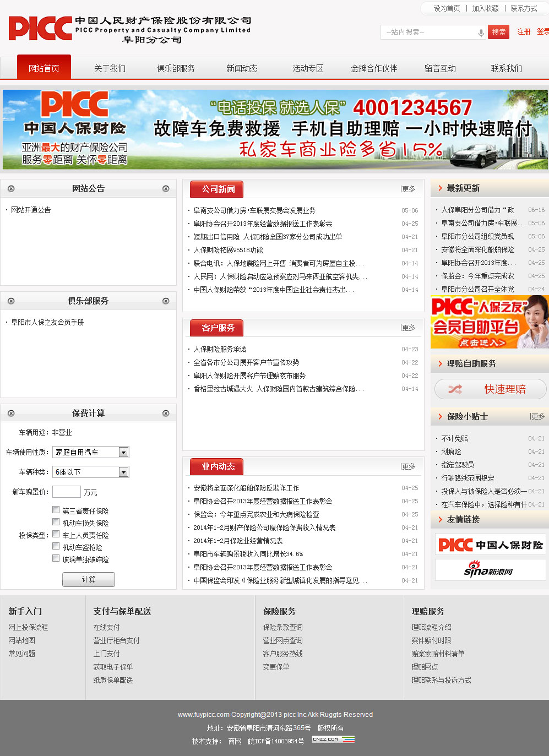Open the 联系方式 link at top
Image resolution: width=549 pixels, height=756 pixels.
pyautogui.click(x=524, y=8)
